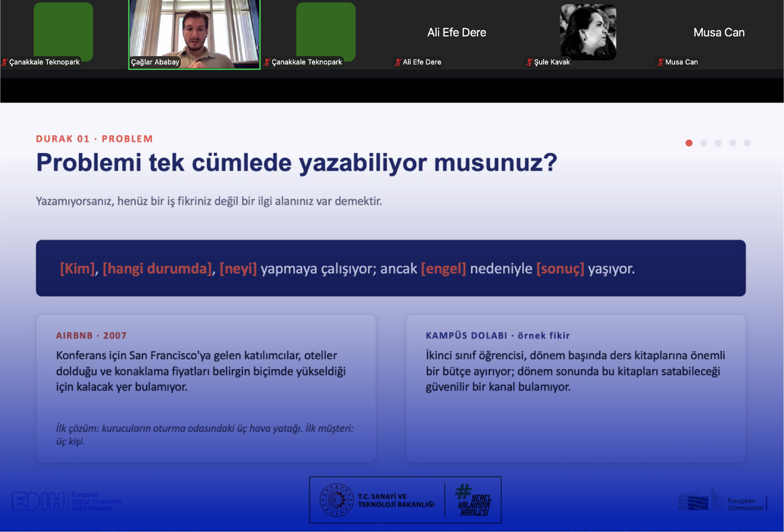784x532 pixels.
Task: Click the Yerel Kalkınma Hamlesi hashtag logo
Action: tap(473, 500)
